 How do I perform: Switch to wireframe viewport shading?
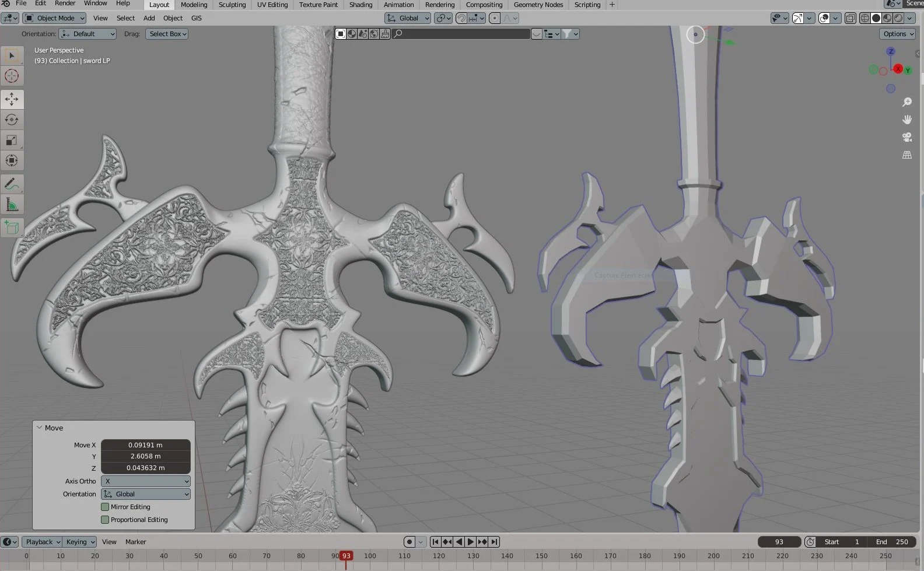click(x=865, y=18)
